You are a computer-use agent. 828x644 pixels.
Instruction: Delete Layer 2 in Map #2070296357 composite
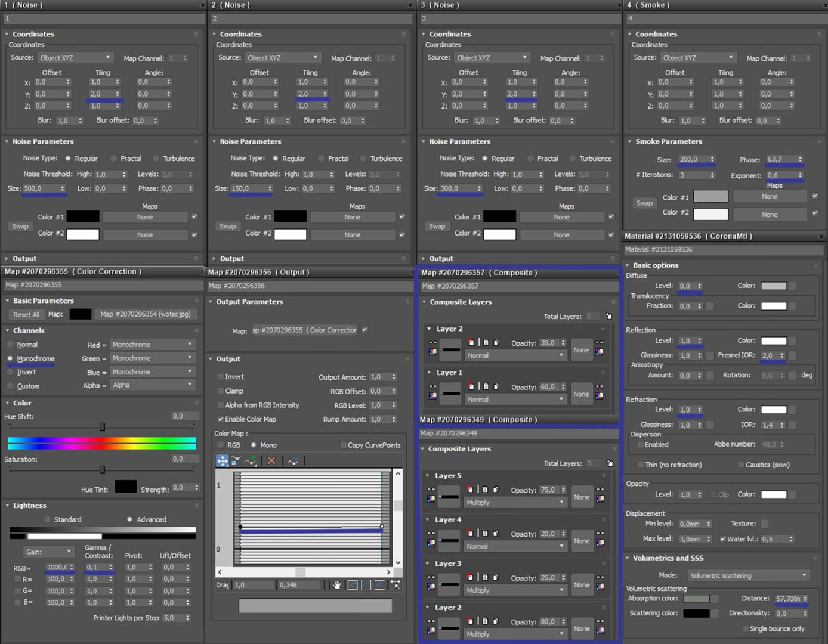click(471, 342)
